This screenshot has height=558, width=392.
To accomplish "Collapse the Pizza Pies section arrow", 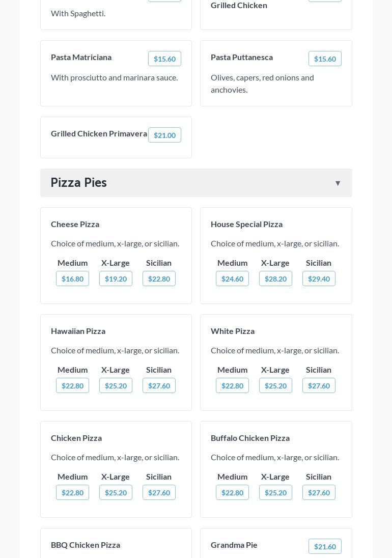I will click(338, 183).
